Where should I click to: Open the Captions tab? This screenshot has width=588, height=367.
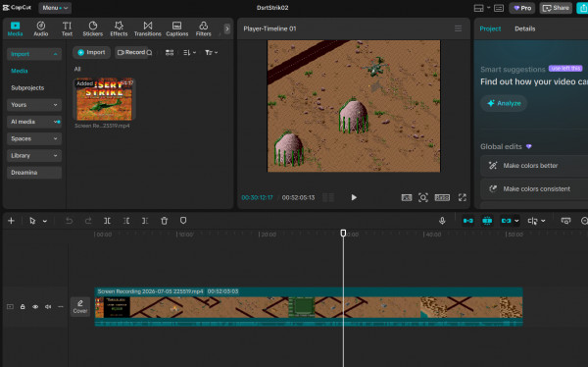177,28
